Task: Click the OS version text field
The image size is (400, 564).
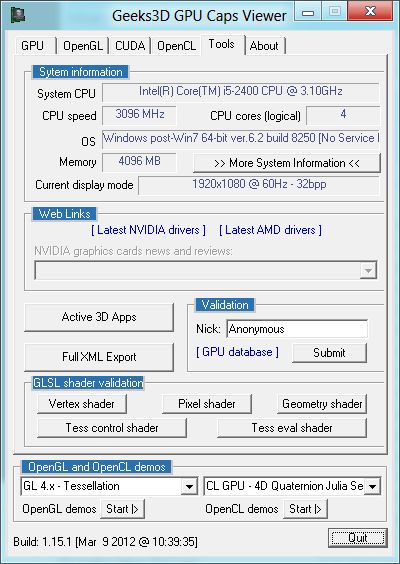Action: (241, 139)
